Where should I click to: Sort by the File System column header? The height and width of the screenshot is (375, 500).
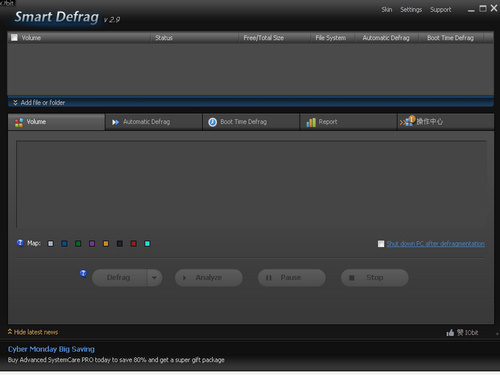point(333,38)
